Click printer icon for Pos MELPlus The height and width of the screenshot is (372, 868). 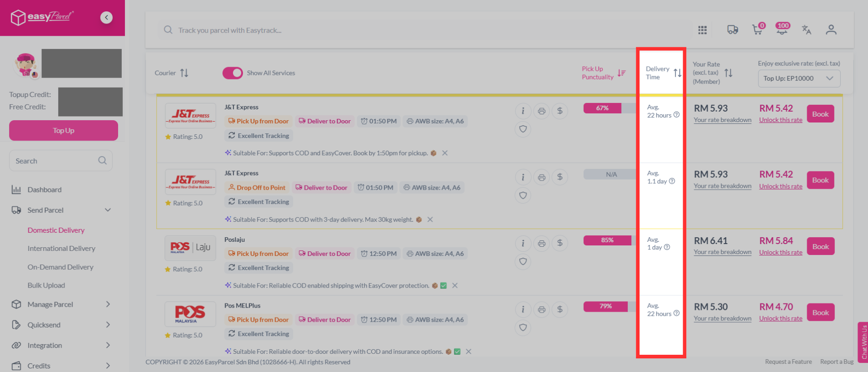541,309
